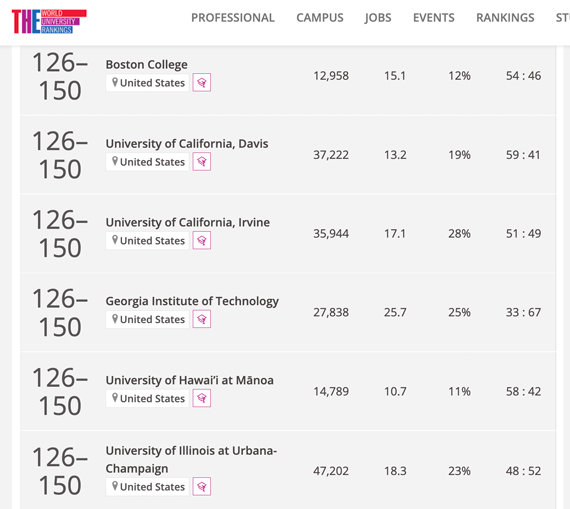
Task: Click graduation cap icon beside Boston College
Action: point(202,83)
